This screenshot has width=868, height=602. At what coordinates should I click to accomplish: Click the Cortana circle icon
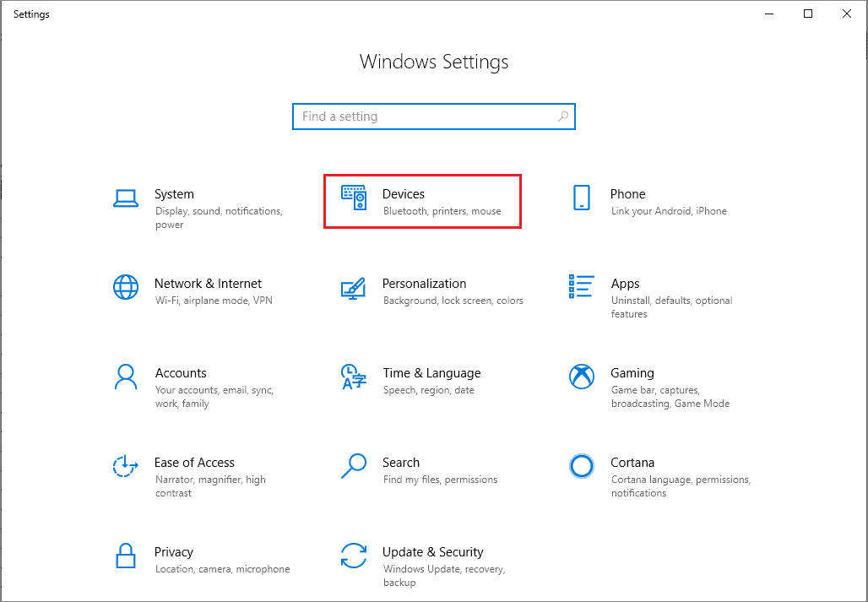coord(581,466)
